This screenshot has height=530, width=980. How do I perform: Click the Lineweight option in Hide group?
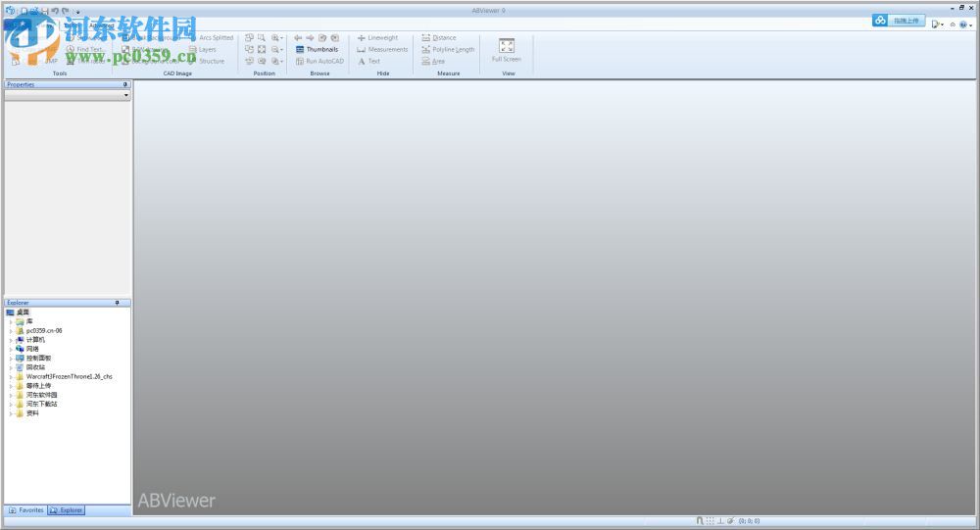click(x=377, y=38)
